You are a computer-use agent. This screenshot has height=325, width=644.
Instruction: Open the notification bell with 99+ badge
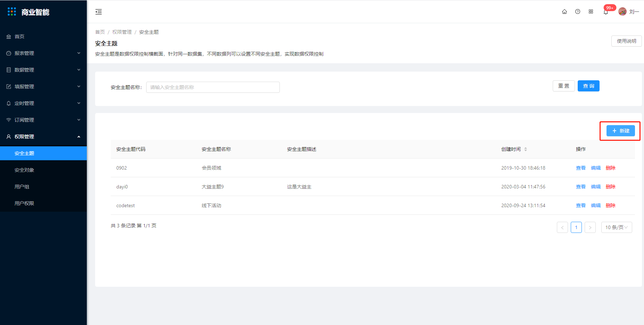click(x=606, y=12)
